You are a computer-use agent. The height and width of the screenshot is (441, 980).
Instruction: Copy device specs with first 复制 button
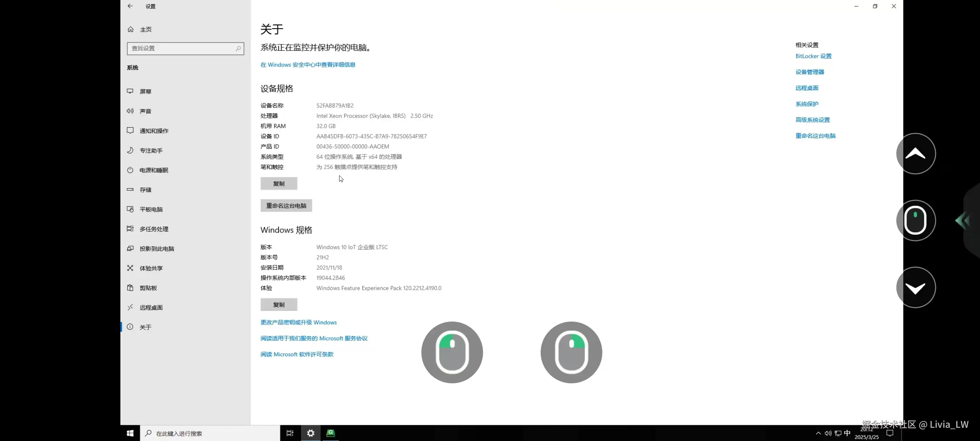pos(279,183)
